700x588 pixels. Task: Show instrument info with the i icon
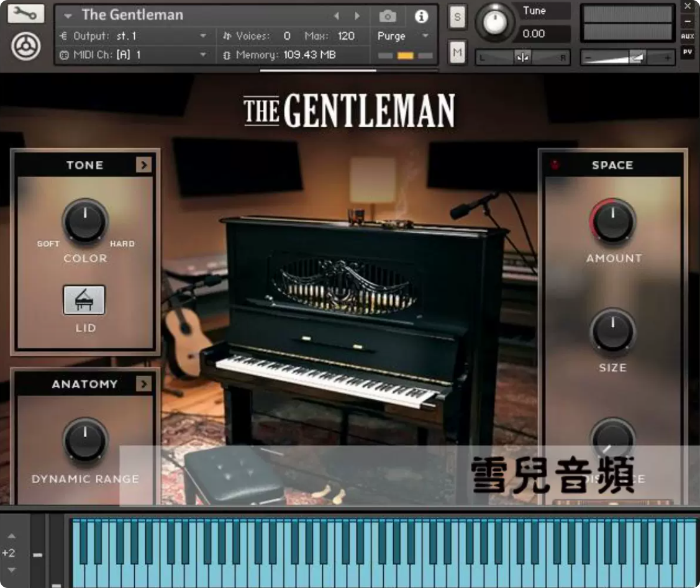[x=421, y=17]
